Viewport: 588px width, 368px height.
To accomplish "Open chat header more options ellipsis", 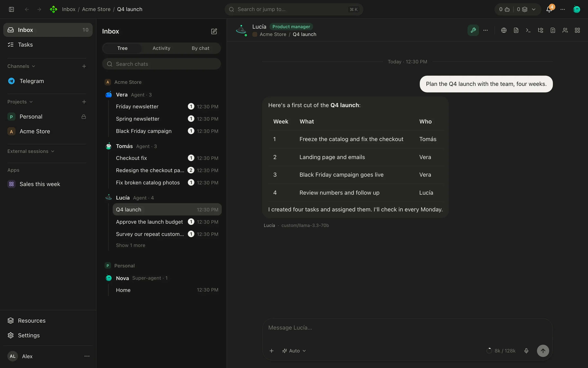I will [x=486, y=30].
